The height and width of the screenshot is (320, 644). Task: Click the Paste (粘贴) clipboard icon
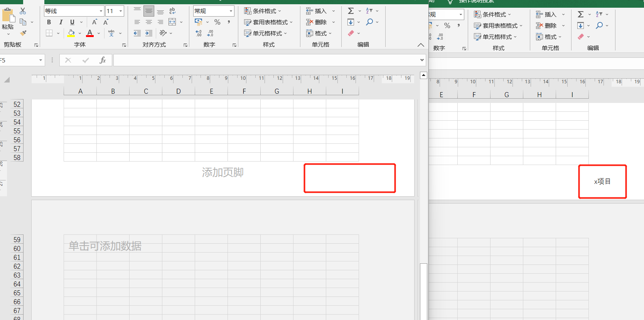click(x=8, y=15)
